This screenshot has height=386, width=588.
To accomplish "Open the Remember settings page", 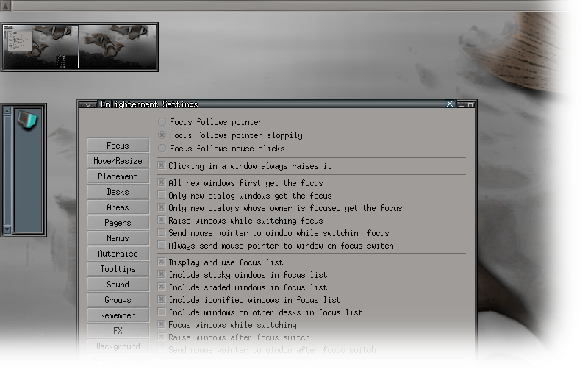I will point(118,315).
